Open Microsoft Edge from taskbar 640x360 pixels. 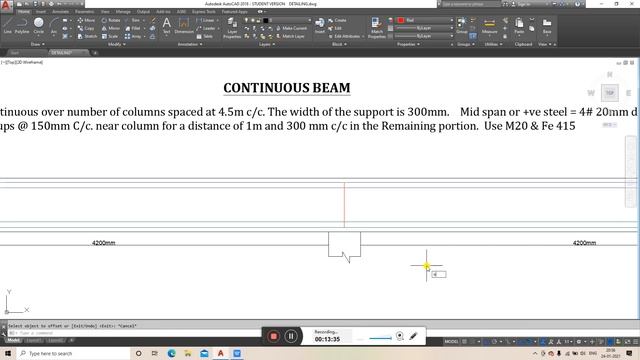(x=171, y=353)
